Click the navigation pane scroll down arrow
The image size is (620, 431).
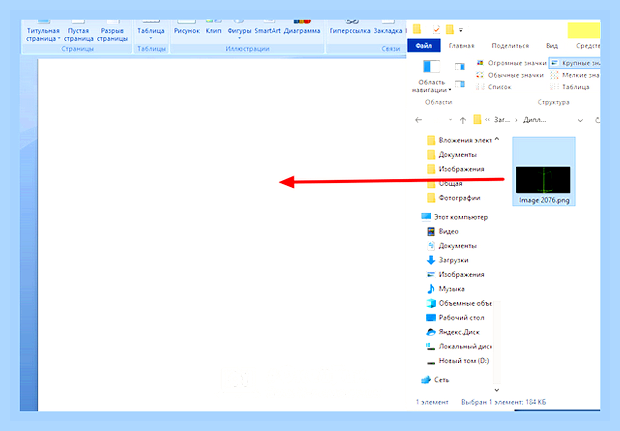(x=497, y=390)
